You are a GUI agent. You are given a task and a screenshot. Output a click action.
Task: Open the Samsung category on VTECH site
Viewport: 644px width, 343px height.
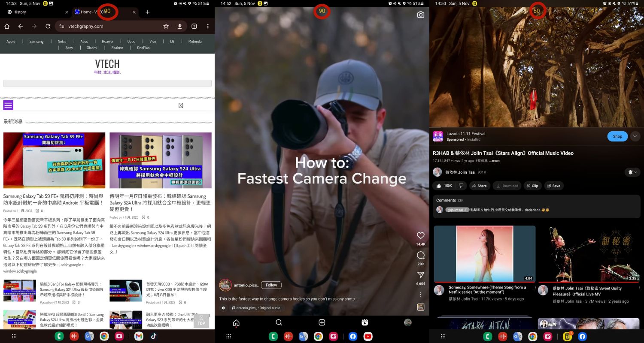coord(36,42)
